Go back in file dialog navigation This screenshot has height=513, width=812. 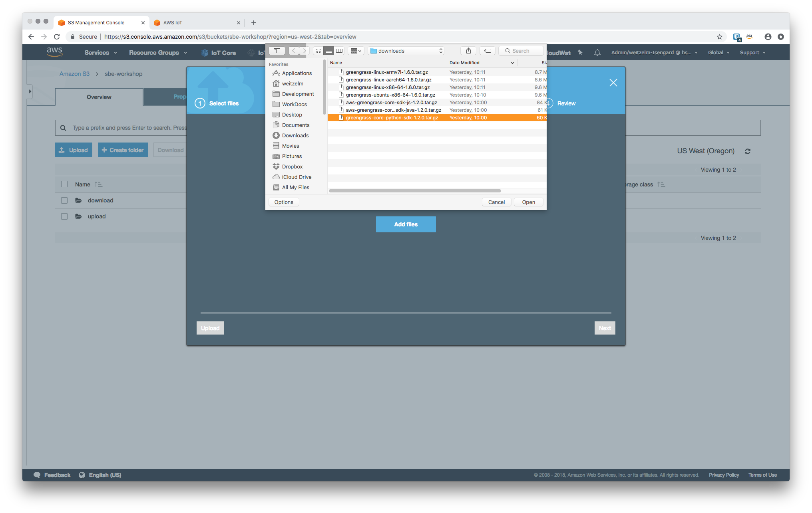point(294,51)
